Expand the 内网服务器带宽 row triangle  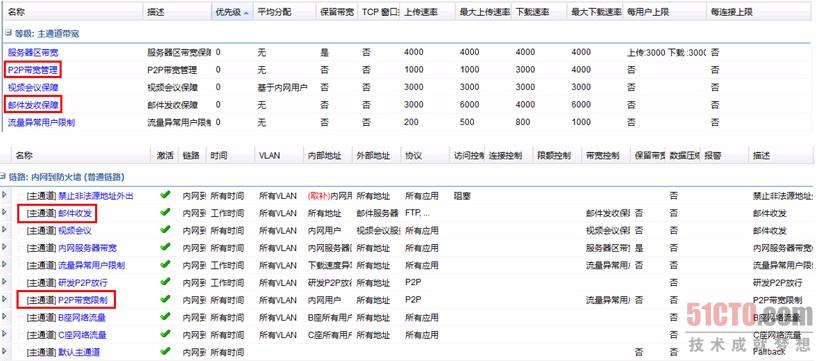click(4, 247)
